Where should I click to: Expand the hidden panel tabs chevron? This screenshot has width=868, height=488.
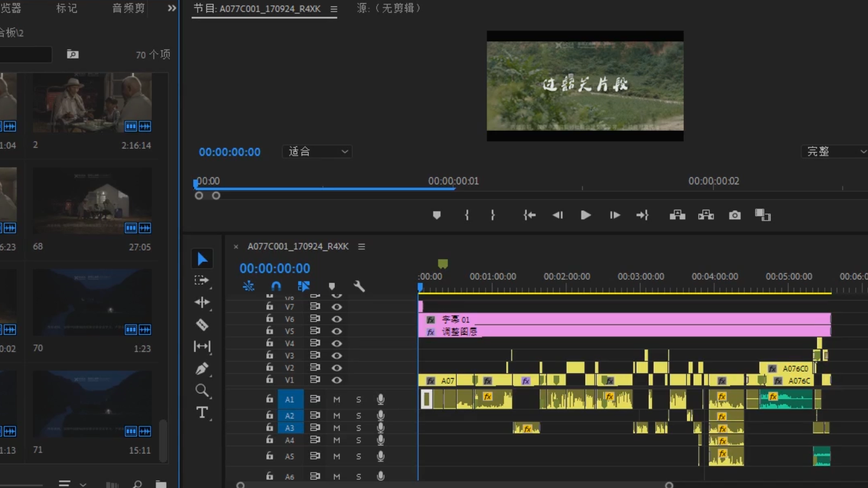172,8
